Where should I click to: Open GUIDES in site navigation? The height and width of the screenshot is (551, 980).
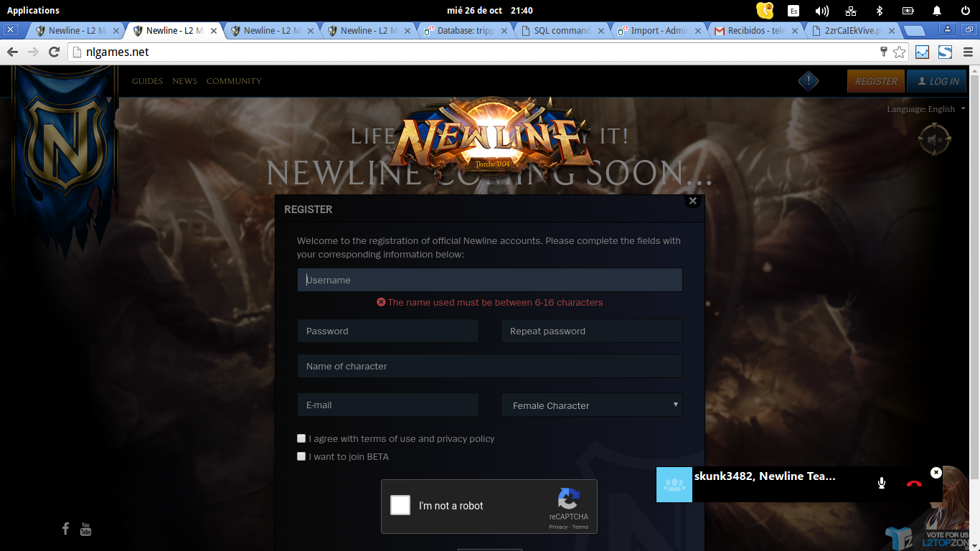pos(147,81)
